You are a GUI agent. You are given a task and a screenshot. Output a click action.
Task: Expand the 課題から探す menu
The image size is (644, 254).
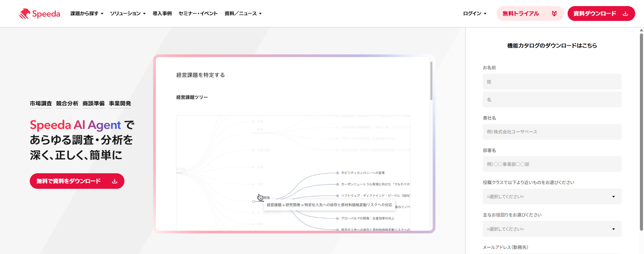tap(87, 14)
